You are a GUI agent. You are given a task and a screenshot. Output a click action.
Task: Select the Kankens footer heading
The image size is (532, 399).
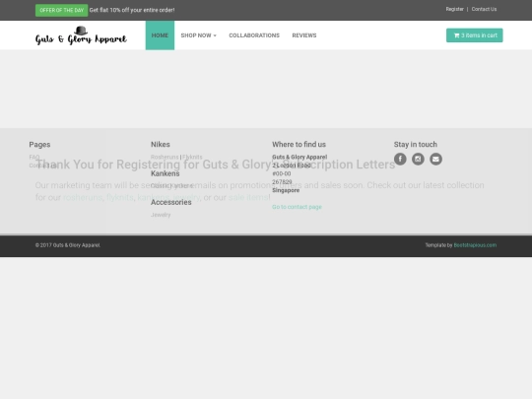coord(166,173)
